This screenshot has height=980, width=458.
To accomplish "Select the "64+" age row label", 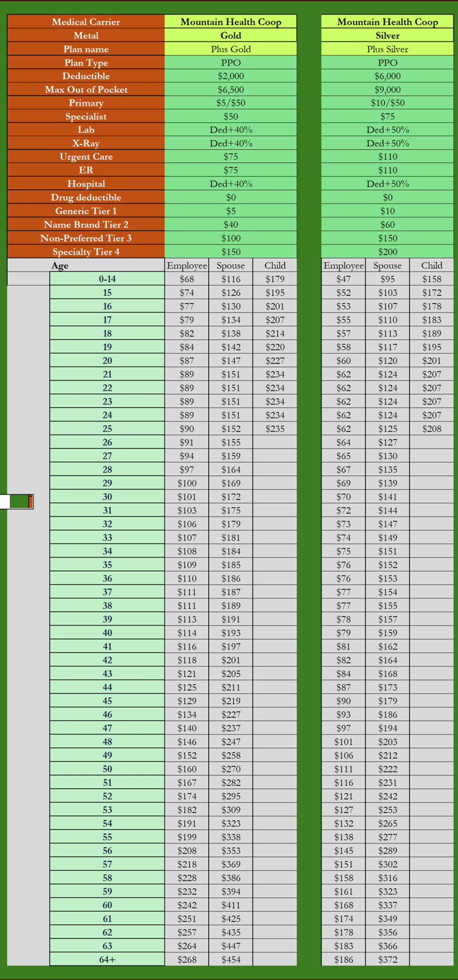I will (x=107, y=960).
